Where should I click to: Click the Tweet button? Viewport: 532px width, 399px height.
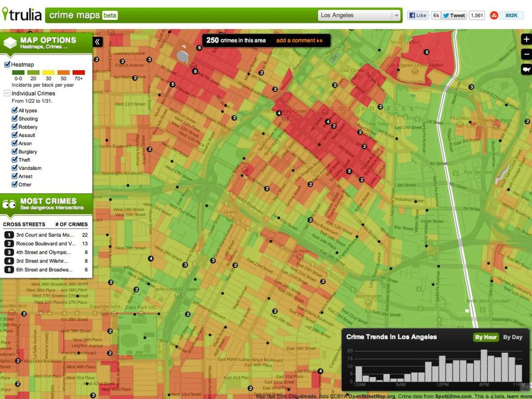point(454,15)
